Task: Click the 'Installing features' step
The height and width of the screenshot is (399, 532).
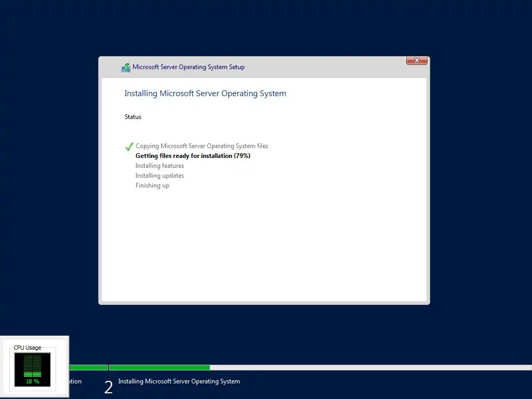Action: coord(160,166)
